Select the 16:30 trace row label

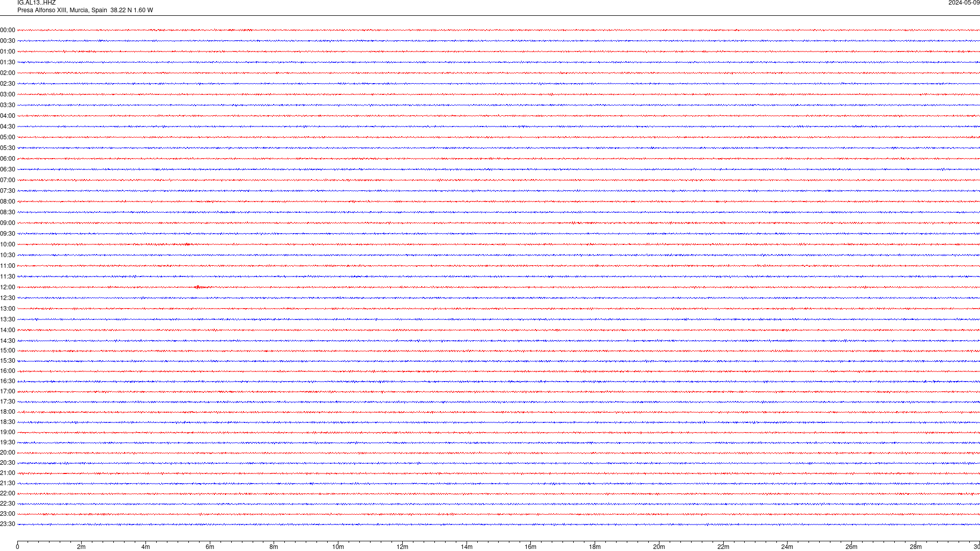coord(8,381)
